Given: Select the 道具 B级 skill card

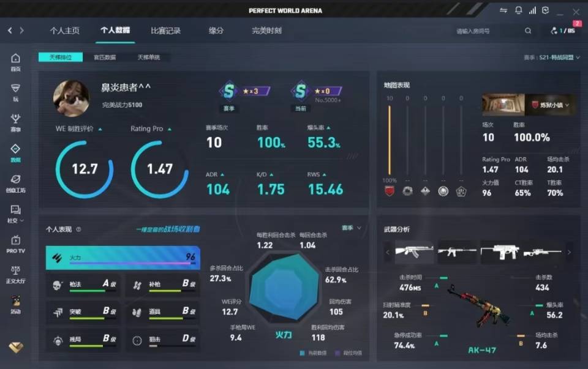Looking at the screenshot, I should [162, 313].
